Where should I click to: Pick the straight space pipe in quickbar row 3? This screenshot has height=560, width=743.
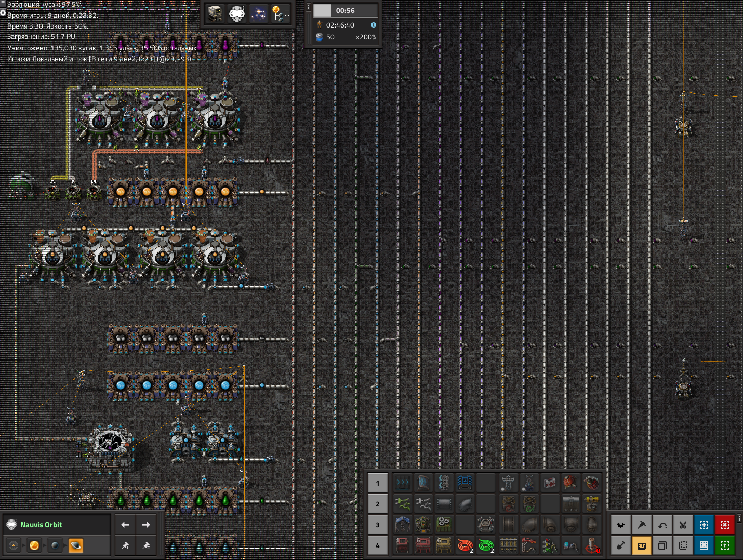click(x=509, y=525)
